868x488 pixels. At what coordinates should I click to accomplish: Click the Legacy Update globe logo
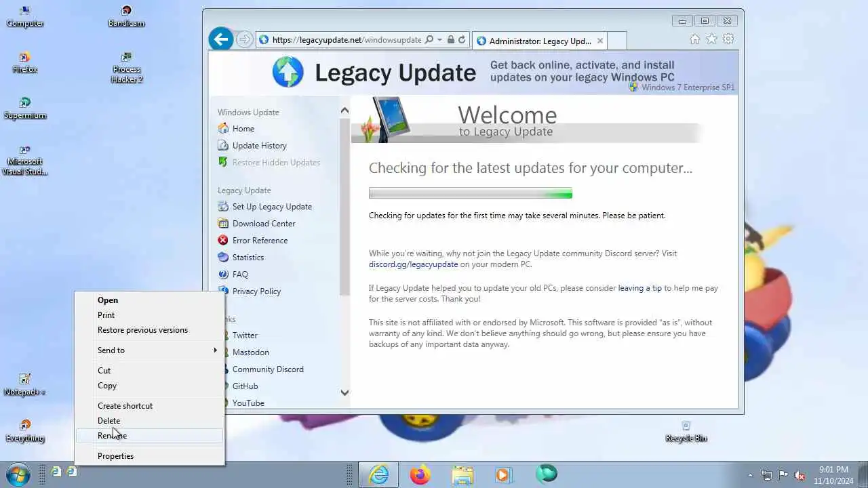tap(288, 72)
